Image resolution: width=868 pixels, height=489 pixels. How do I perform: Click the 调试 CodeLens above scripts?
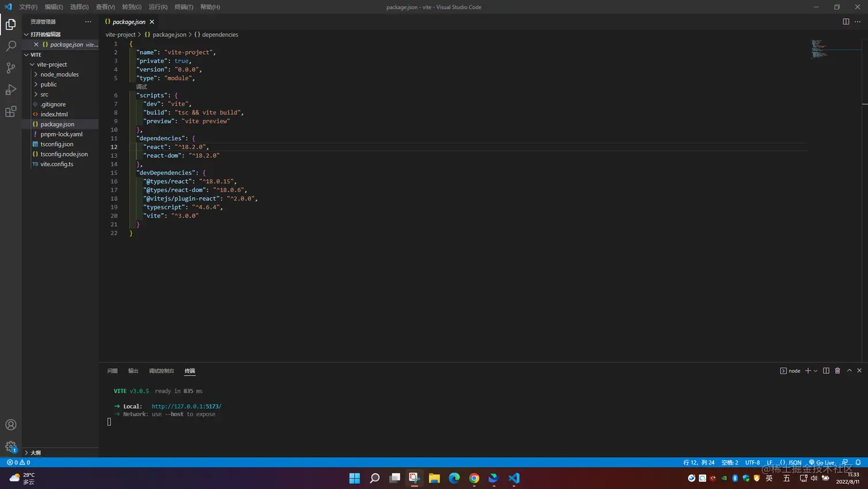(x=141, y=87)
